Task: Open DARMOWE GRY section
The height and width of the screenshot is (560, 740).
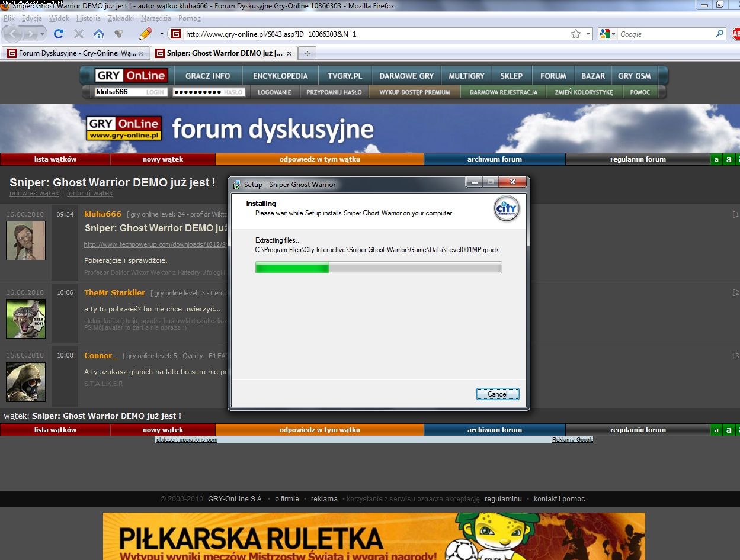Action: (x=406, y=76)
